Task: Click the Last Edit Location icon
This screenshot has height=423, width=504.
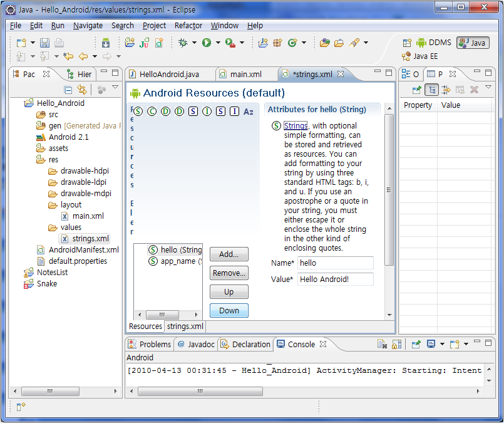Action: coord(68,56)
